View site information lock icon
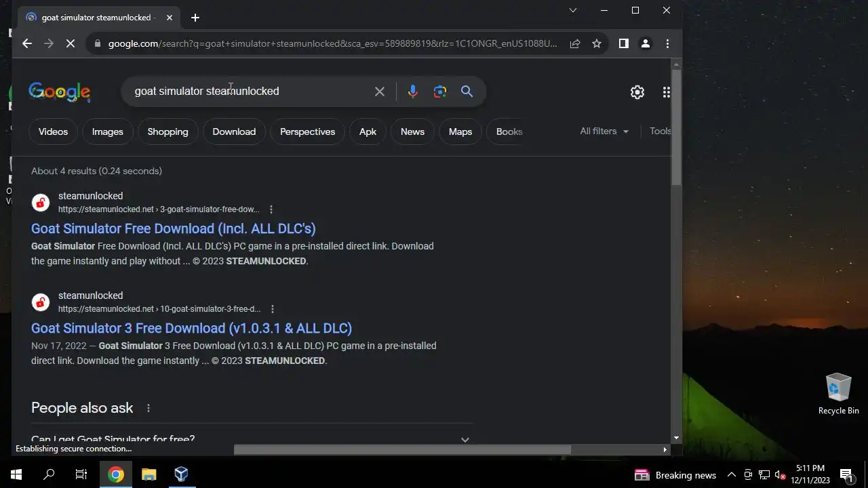 coord(98,43)
